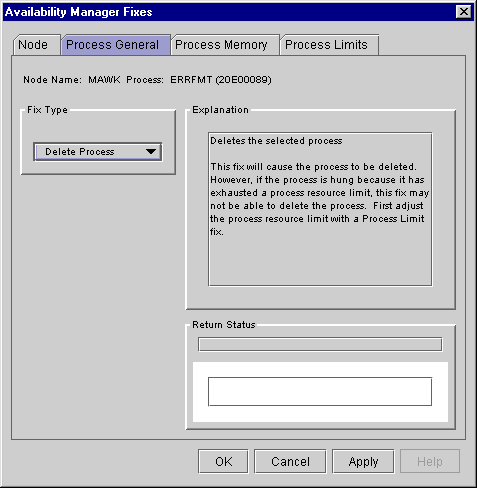Close the Availability Manager Fixes window
This screenshot has height=488, width=477.
point(464,12)
